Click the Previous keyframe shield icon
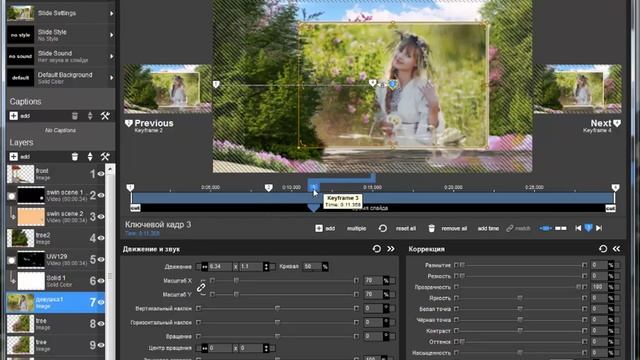Viewport: 640px width, 360px height. tap(129, 123)
